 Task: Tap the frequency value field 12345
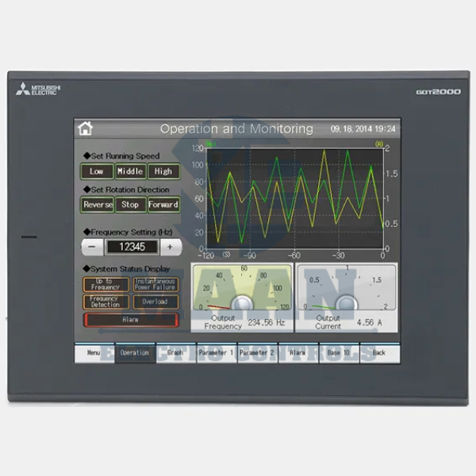(x=131, y=247)
